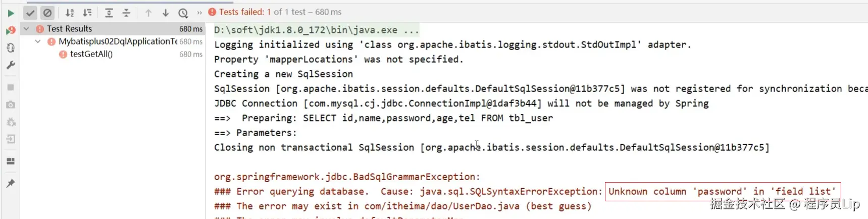Collapse the Test Results root node
Screen dimensions: 868x219
click(26, 29)
